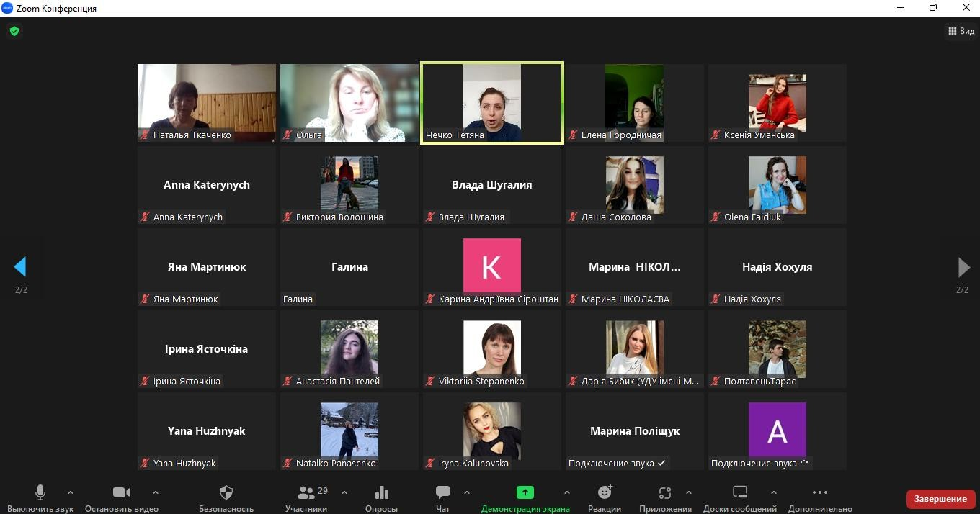980x514 pixels.
Task: Stop the video camera
Action: click(122, 493)
